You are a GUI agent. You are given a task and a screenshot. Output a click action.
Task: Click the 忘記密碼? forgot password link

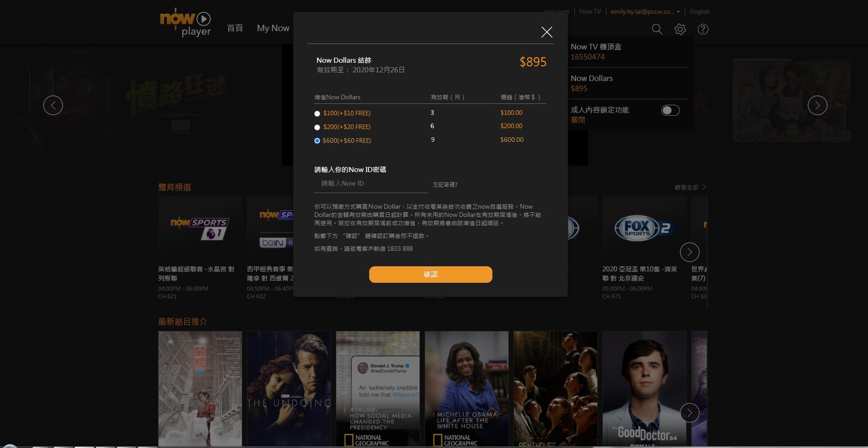(445, 184)
